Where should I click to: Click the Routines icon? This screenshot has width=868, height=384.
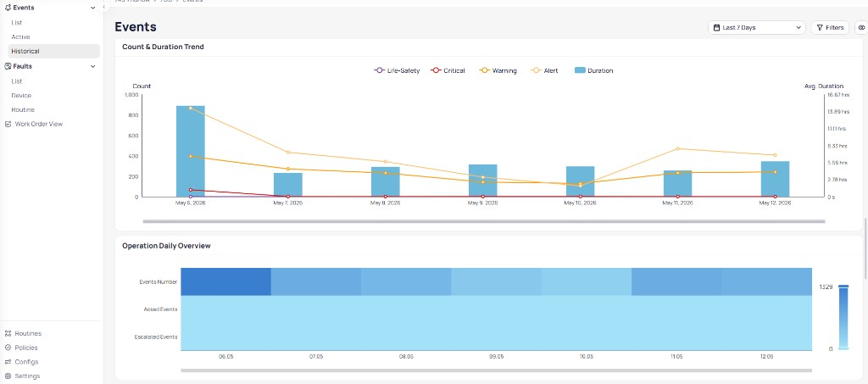(8, 334)
